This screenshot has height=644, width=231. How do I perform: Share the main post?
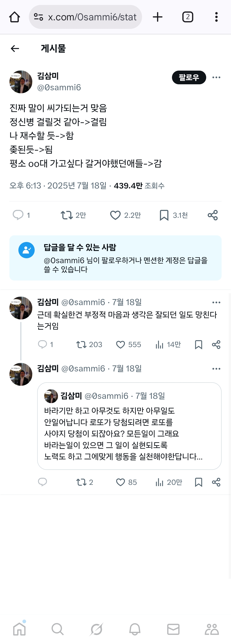click(x=213, y=215)
